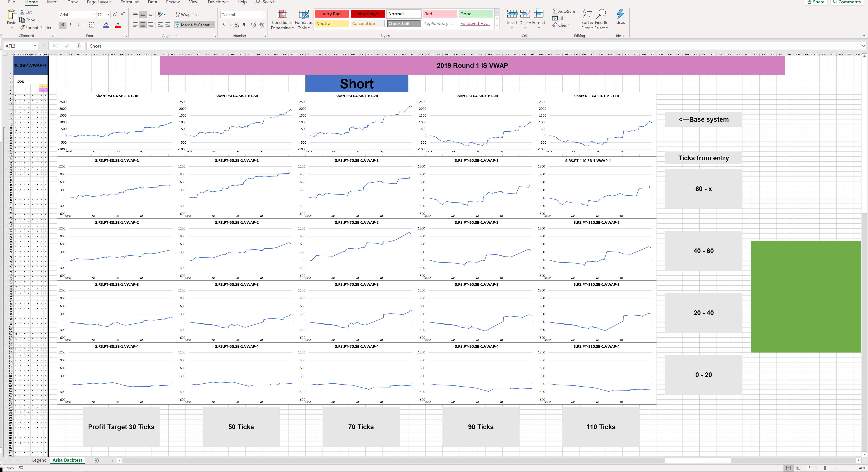Image resolution: width=868 pixels, height=472 pixels.
Task: Switch to Page Break Preview view
Action: [809, 468]
